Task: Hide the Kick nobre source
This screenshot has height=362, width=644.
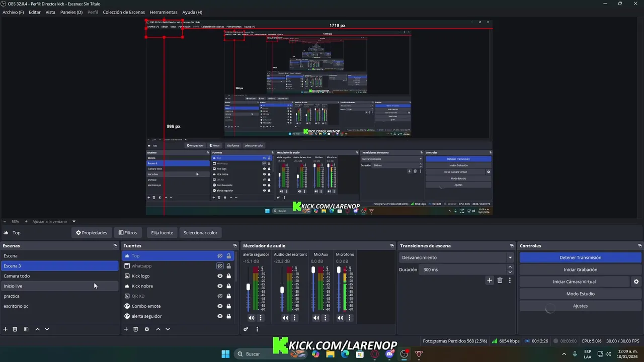Action: (220, 286)
